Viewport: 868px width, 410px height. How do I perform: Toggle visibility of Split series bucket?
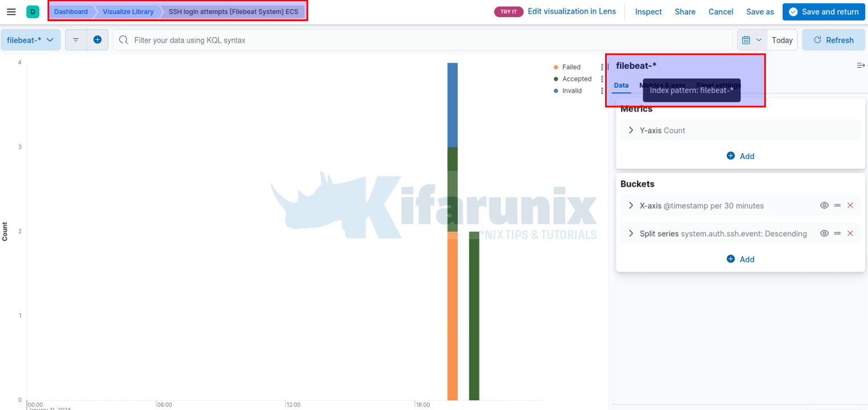[x=824, y=233]
